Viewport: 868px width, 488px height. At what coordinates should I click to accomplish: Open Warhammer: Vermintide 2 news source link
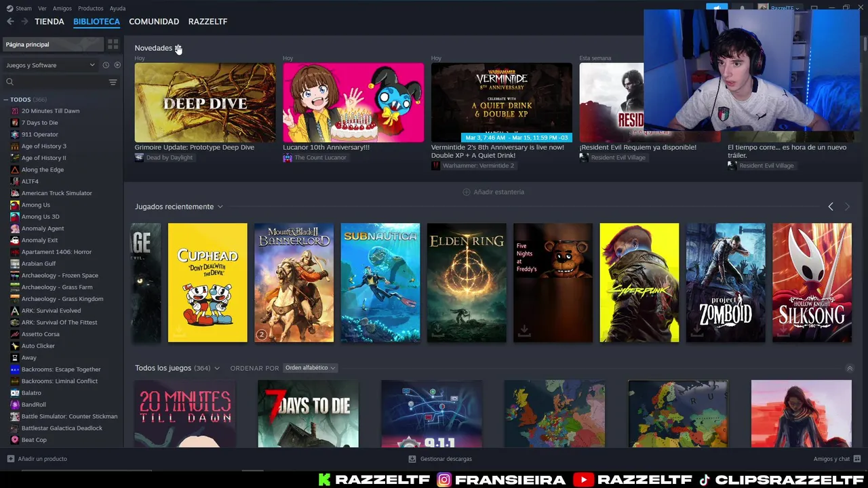tap(473, 165)
